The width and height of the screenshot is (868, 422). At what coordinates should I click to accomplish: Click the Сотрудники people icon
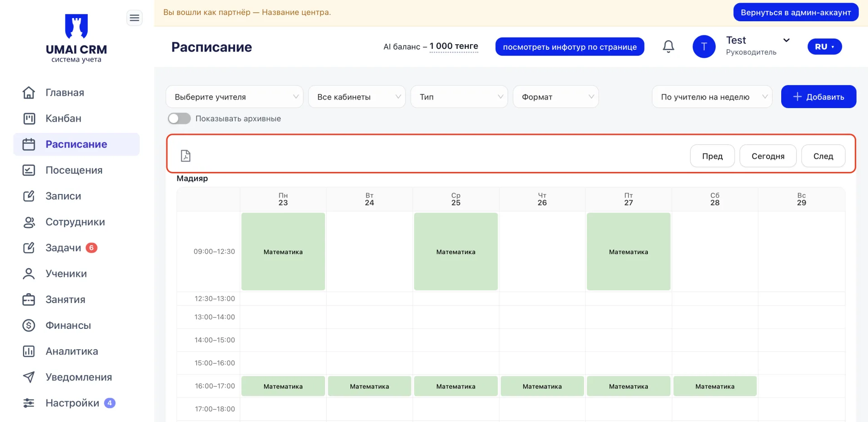click(29, 222)
